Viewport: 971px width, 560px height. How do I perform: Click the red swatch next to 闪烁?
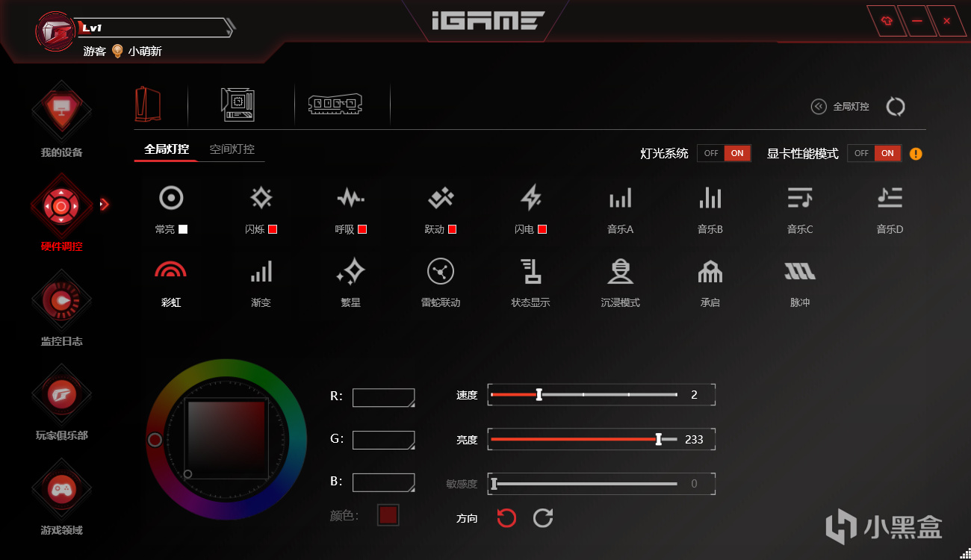point(273,229)
